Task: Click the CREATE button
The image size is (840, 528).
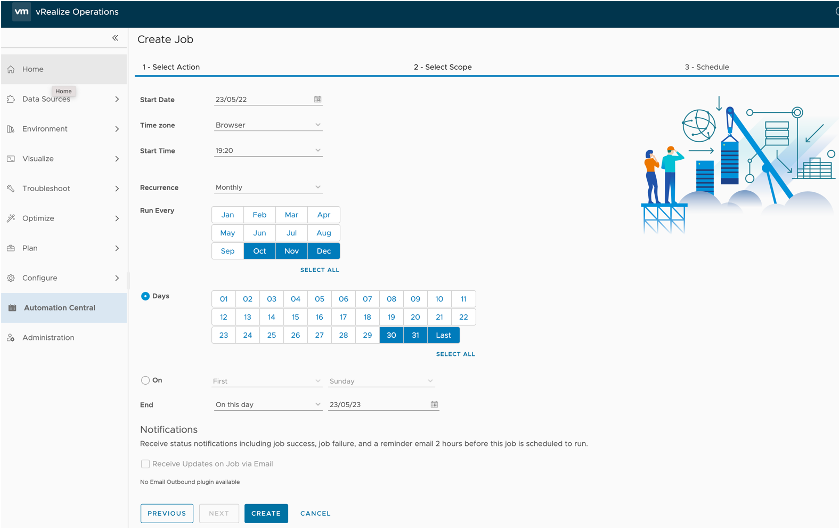Action: (266, 513)
